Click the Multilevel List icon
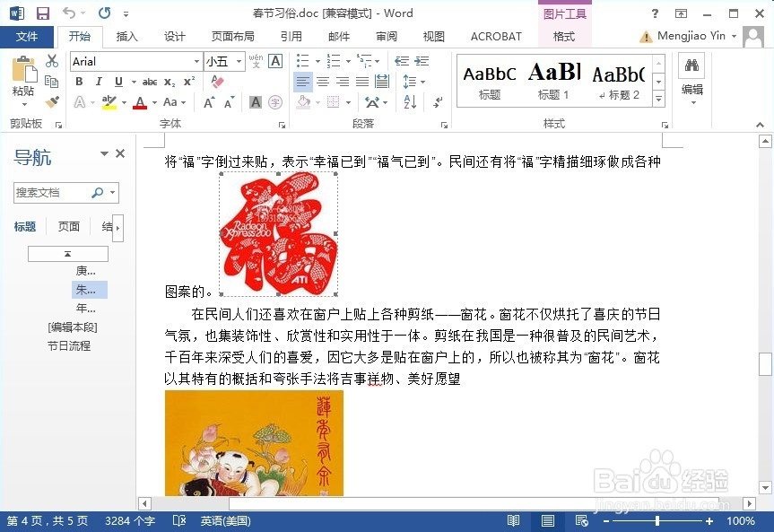This screenshot has height=532, width=774. (x=364, y=61)
